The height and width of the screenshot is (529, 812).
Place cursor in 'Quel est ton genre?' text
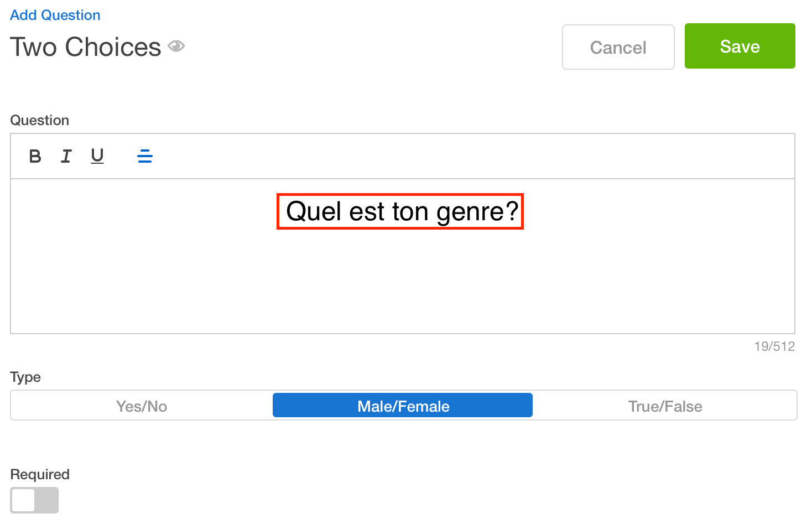pyautogui.click(x=402, y=211)
